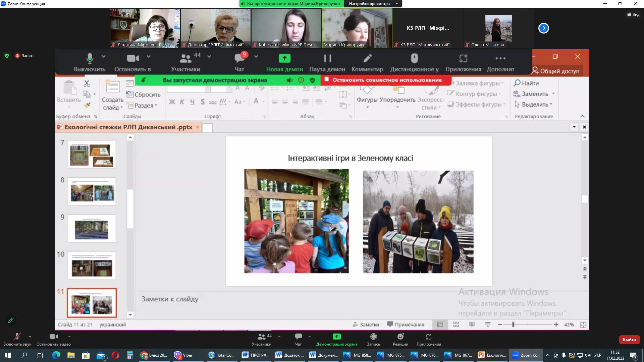Expand the Настройки просмотра view options dropdown
644x362 pixels.
pos(373,4)
